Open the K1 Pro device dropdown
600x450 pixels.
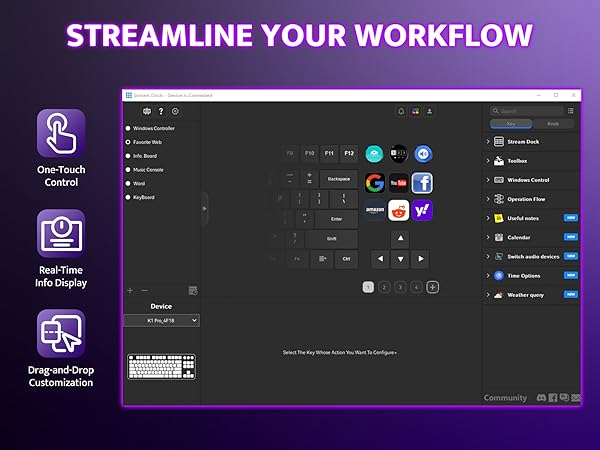click(x=161, y=320)
